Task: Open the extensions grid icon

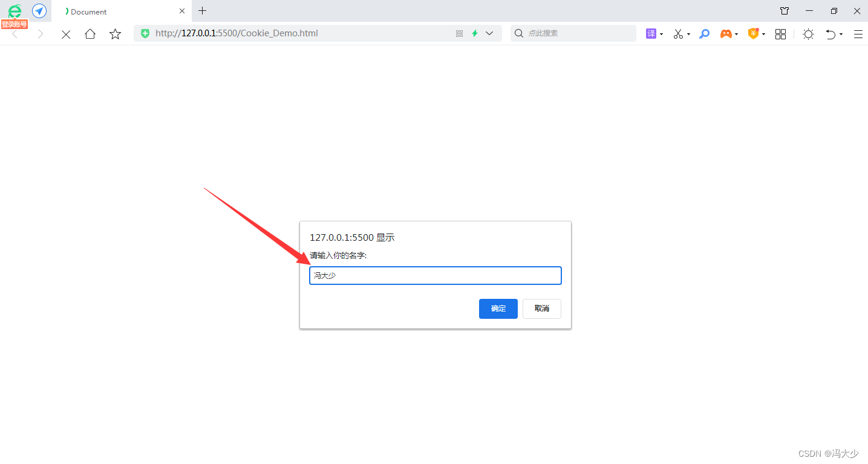Action: point(780,34)
